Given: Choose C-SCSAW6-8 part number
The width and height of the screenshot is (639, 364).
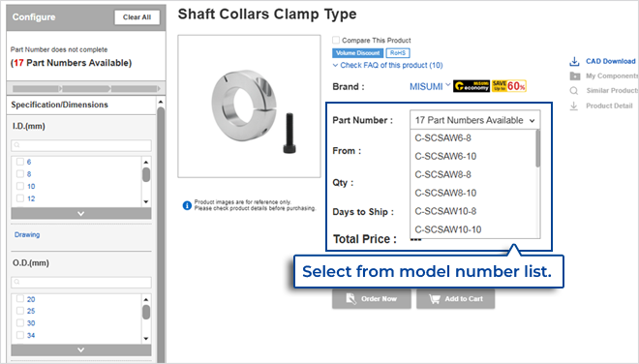Looking at the screenshot, I should (442, 137).
